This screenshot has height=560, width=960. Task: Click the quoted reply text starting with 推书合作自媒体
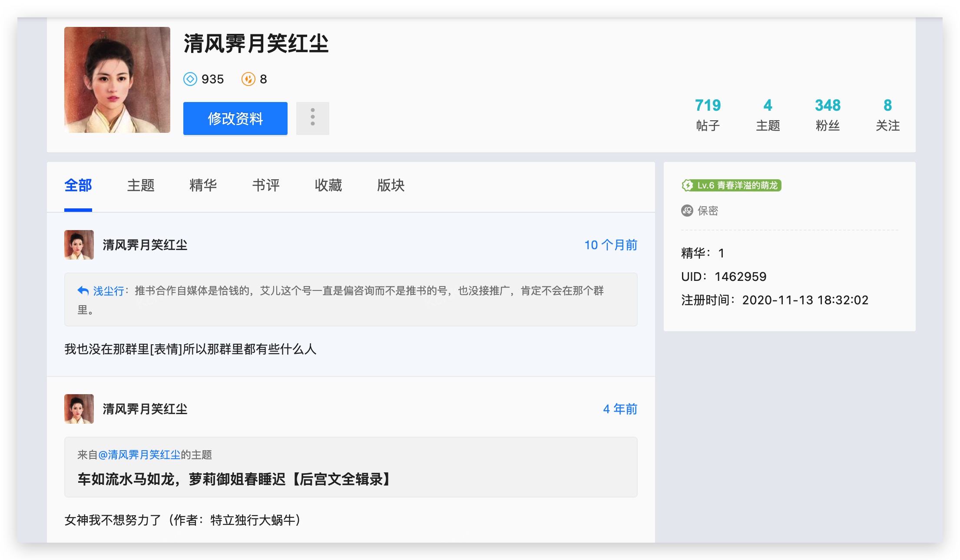coord(341,300)
